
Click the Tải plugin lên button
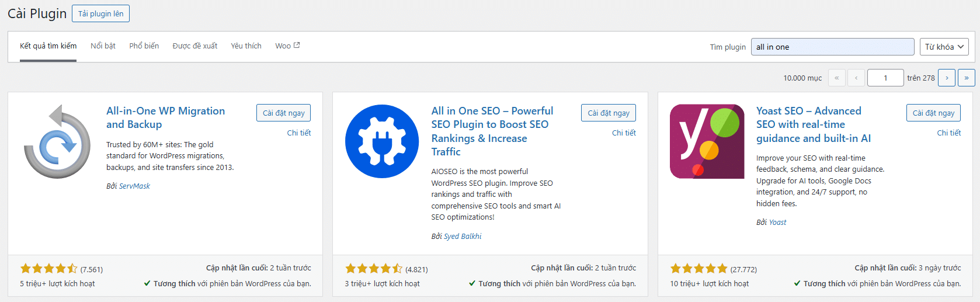tap(100, 13)
